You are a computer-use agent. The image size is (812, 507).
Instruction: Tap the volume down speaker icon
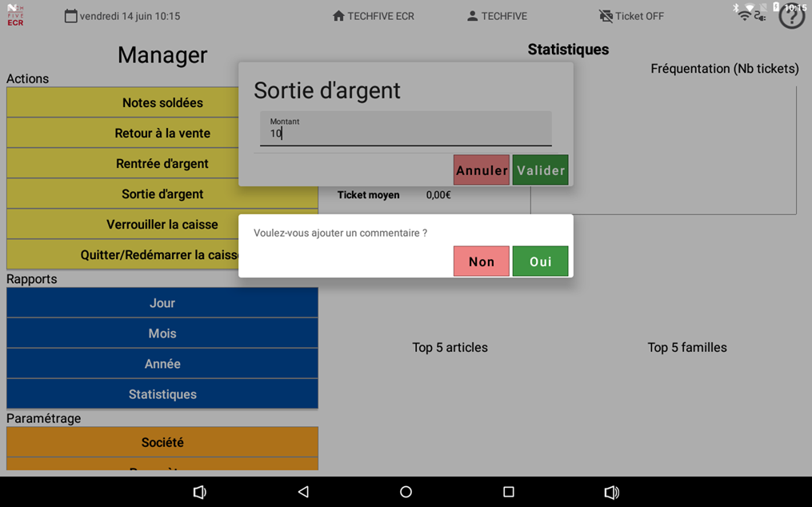(200, 492)
